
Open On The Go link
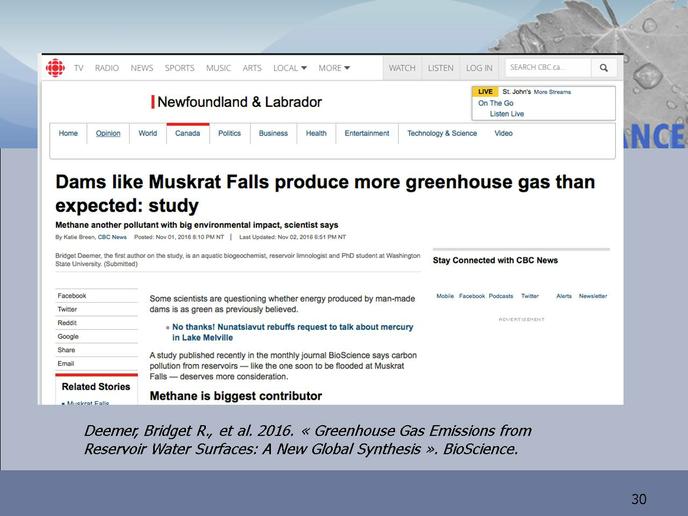point(496,103)
